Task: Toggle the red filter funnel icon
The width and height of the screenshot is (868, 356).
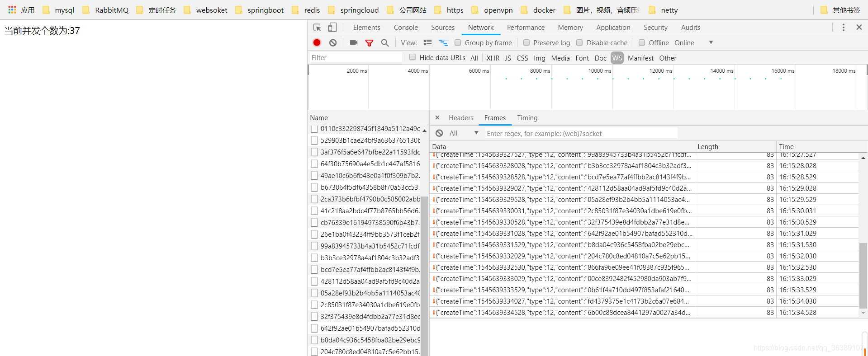Action: (370, 42)
